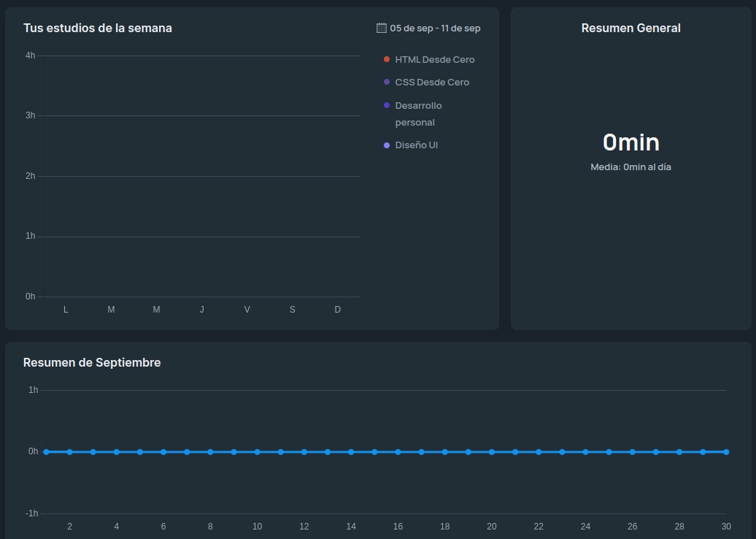The image size is (756, 539).
Task: Select the "Resumen General" heading
Action: (630, 28)
